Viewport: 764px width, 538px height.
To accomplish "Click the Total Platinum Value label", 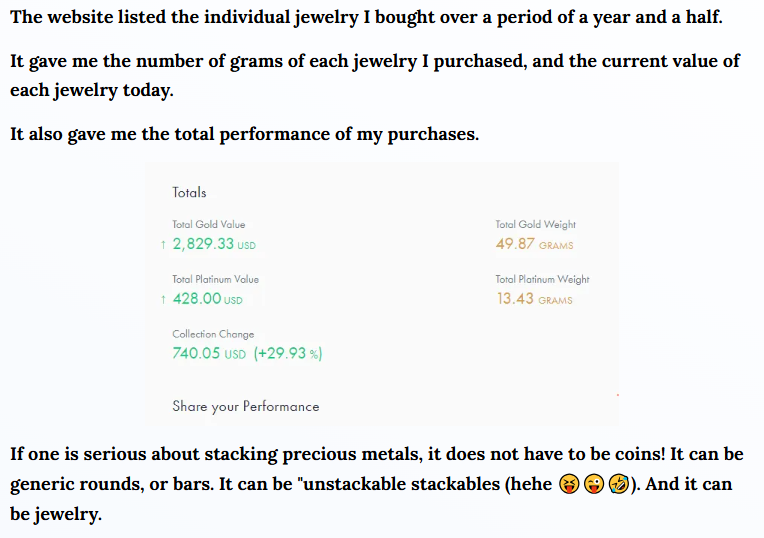I will click(x=215, y=279).
